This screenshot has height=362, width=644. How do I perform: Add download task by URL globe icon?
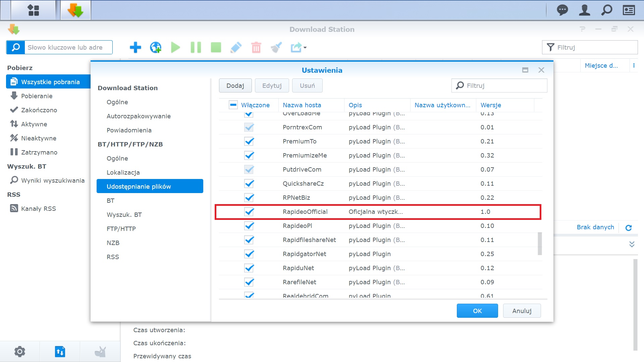click(155, 47)
